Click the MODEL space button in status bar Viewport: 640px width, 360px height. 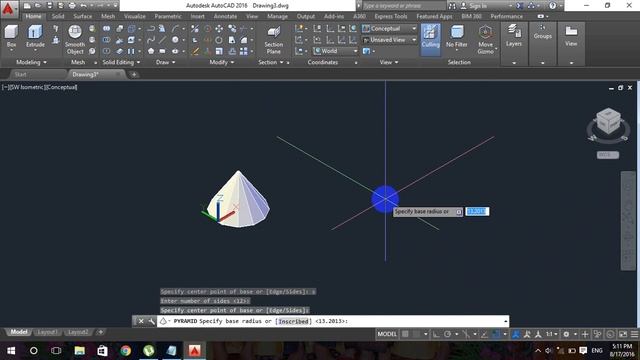tap(387, 334)
